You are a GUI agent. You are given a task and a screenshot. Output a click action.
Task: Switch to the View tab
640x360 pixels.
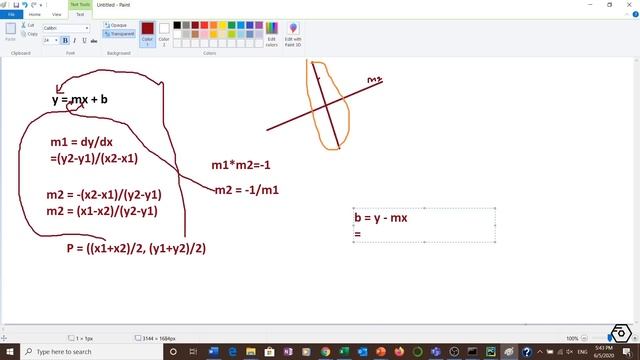click(56, 14)
